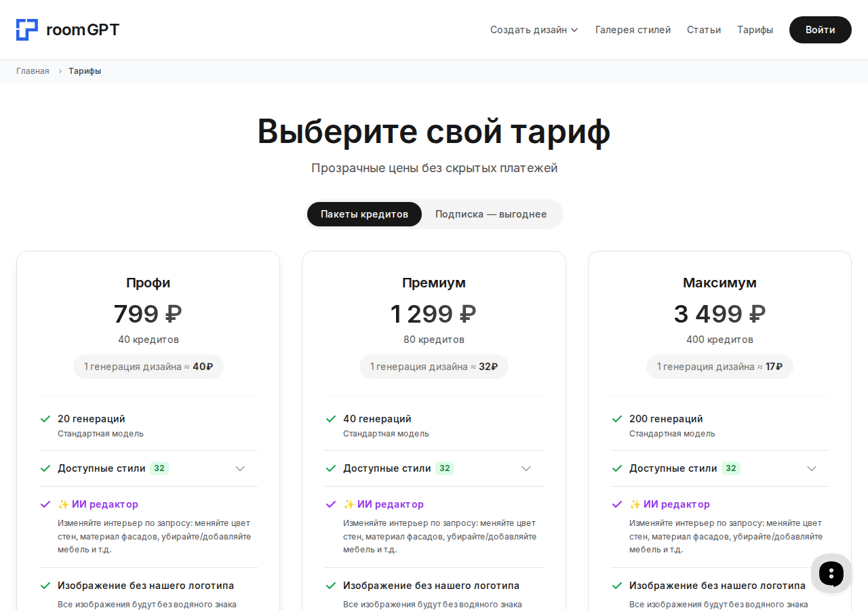Click Тарифы in the breadcrumb

pos(85,71)
